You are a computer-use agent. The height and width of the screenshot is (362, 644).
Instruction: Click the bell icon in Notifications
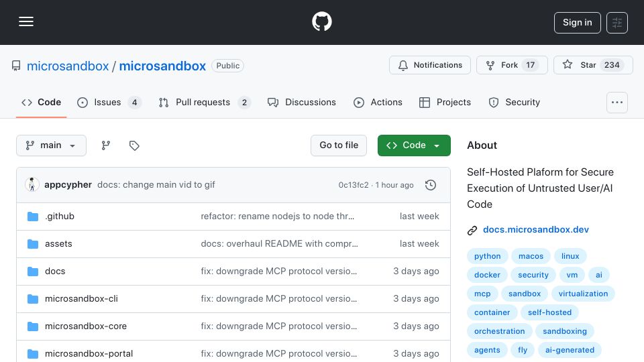(x=403, y=65)
